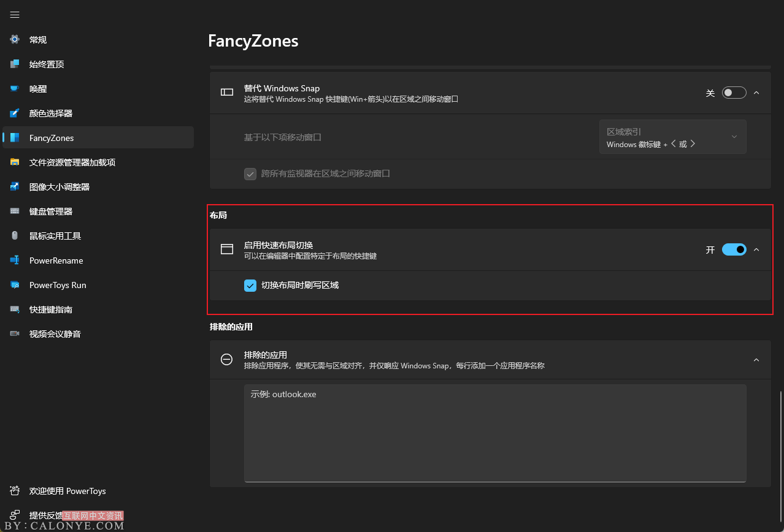The height and width of the screenshot is (532, 784).
Task: Click the 排除的应用 circle-minus icon
Action: click(226, 360)
